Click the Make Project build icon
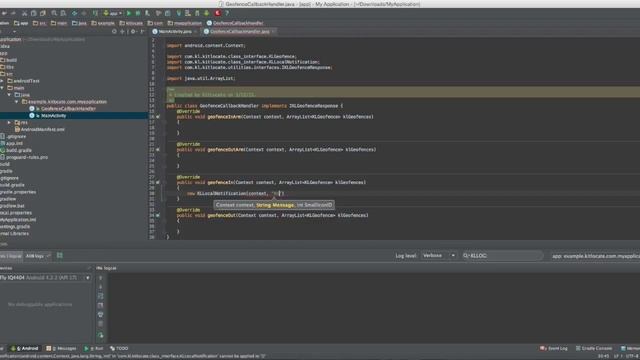 (x=95, y=13)
